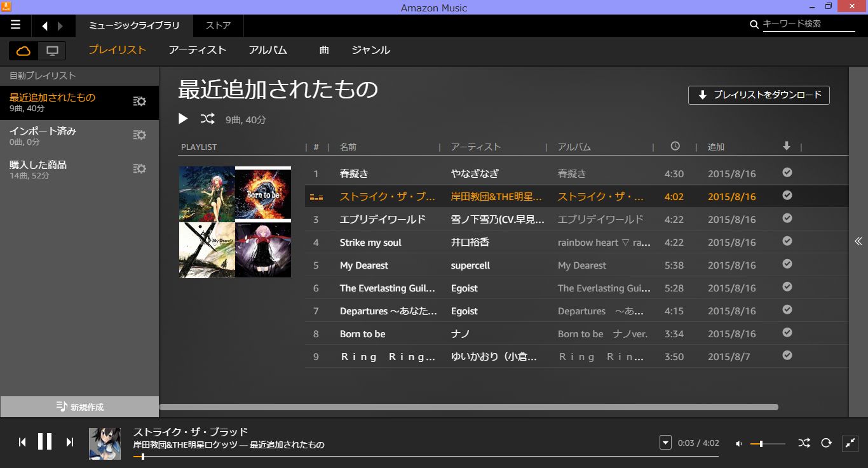The height and width of the screenshot is (468, 868).
Task: Sort by the アルバム column header
Action: coord(574,147)
